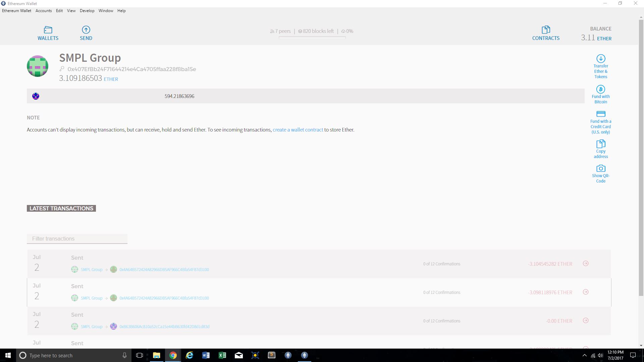Click the token balance 594.21863696
Image resolution: width=644 pixels, height=362 pixels.
(179, 96)
